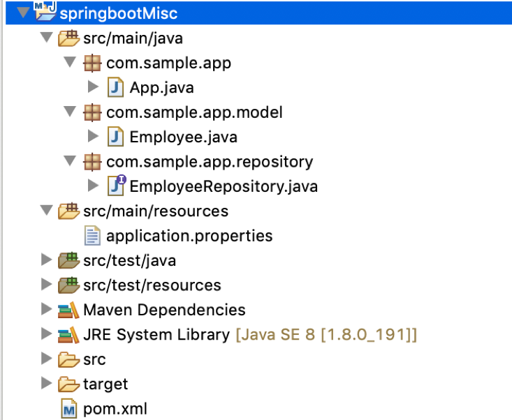Screen dimensions: 512x420
Task: Select the plain src folder label
Action: tap(94, 359)
